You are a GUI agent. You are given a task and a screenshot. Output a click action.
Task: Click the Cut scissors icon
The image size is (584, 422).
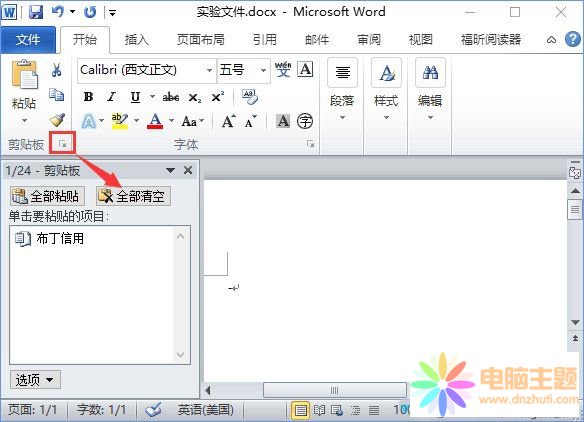(57, 70)
